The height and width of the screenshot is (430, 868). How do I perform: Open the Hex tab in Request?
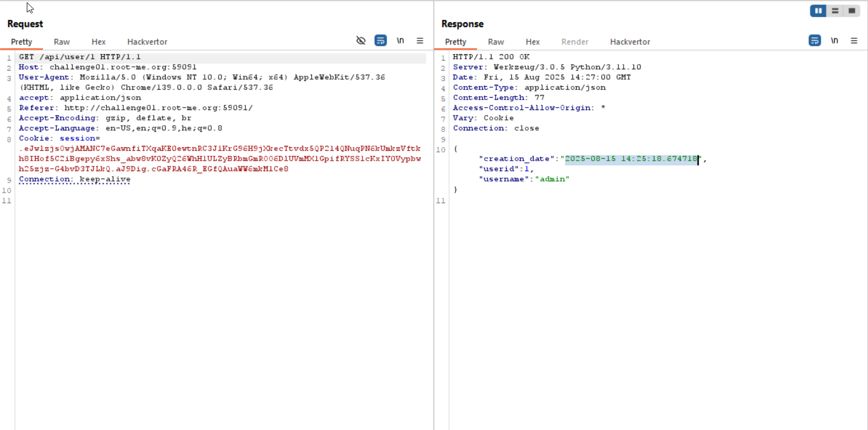(98, 42)
